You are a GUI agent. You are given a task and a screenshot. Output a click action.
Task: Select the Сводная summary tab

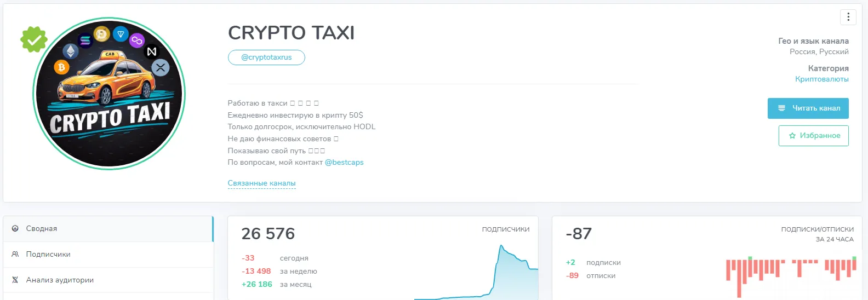click(x=108, y=229)
